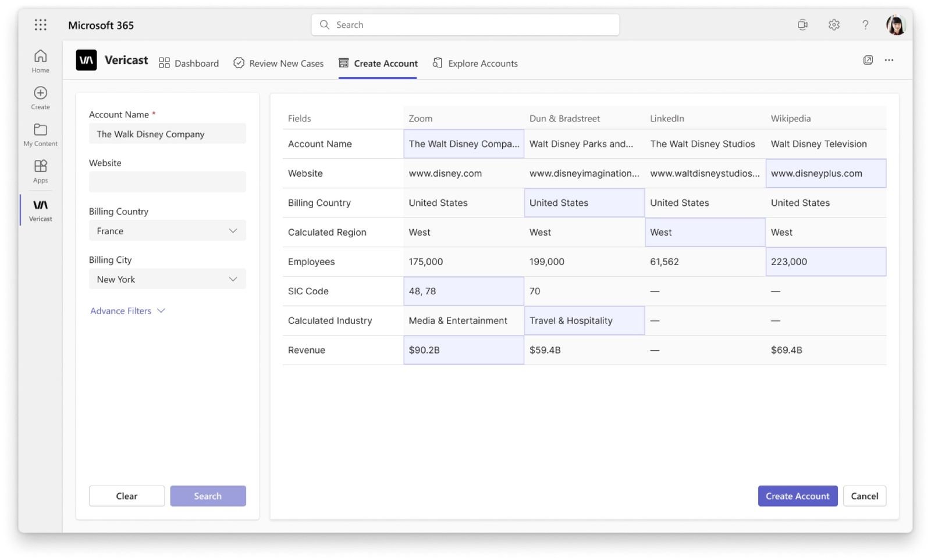Viewport: 931px width, 560px height.
Task: Open the Billing Country dropdown
Action: point(168,231)
